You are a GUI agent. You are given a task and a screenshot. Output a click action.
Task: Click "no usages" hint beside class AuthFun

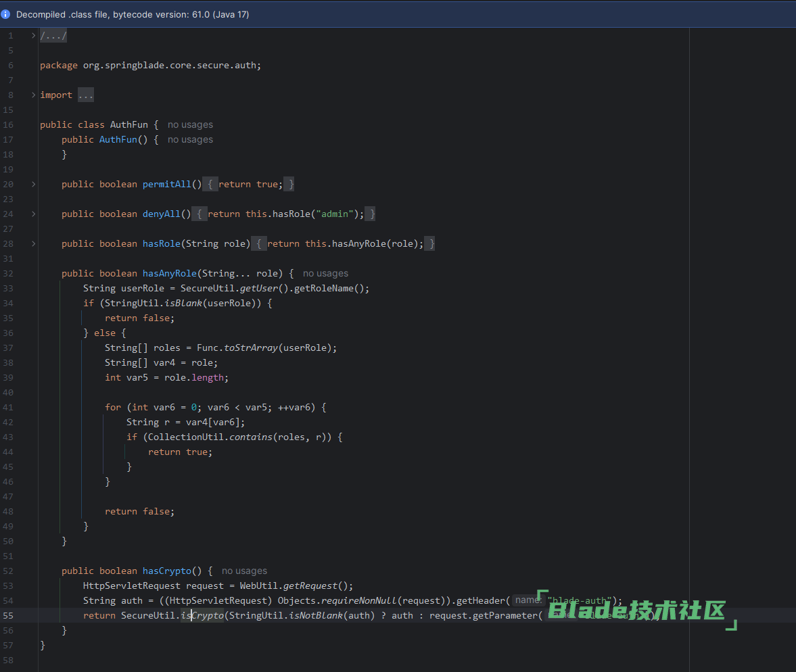point(190,125)
